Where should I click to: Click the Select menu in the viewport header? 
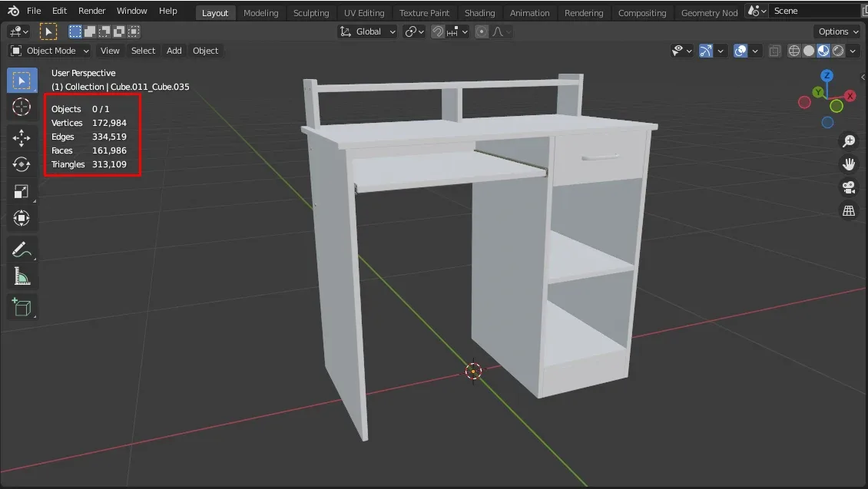[143, 51]
